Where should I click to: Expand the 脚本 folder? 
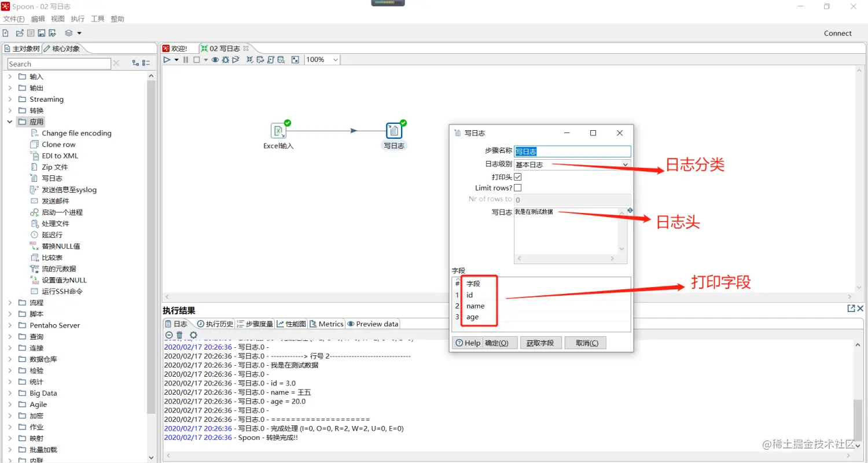[10, 314]
